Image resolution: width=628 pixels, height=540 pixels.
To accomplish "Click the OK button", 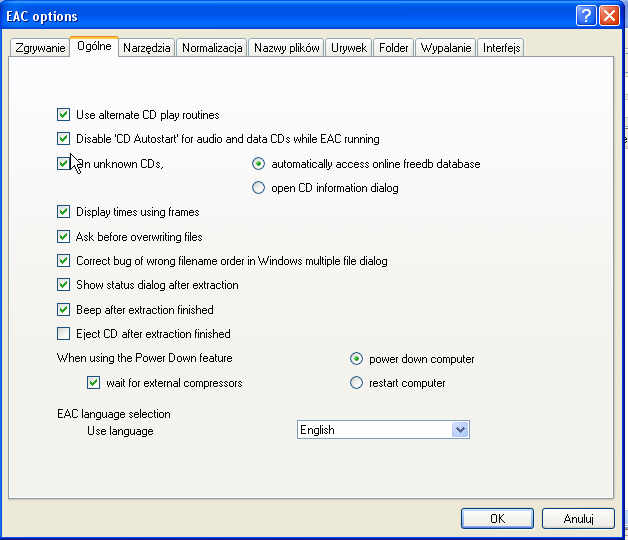I will 497,519.
